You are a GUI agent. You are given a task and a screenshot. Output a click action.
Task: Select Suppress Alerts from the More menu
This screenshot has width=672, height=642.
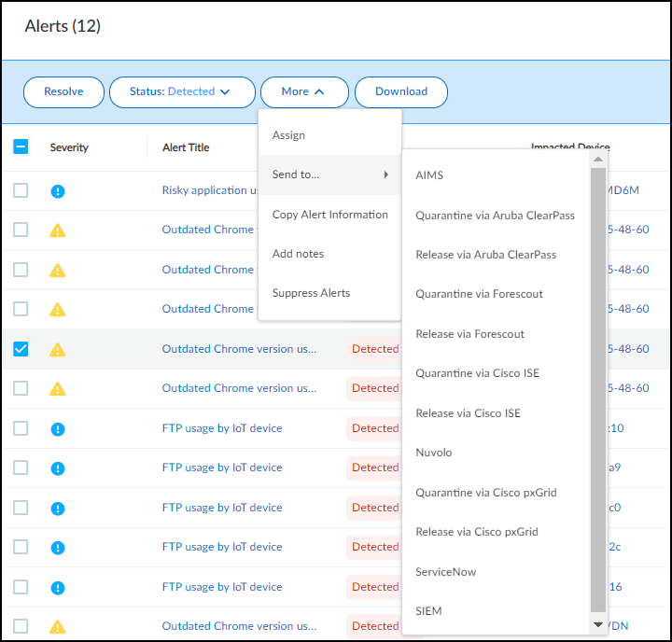pyautogui.click(x=311, y=293)
